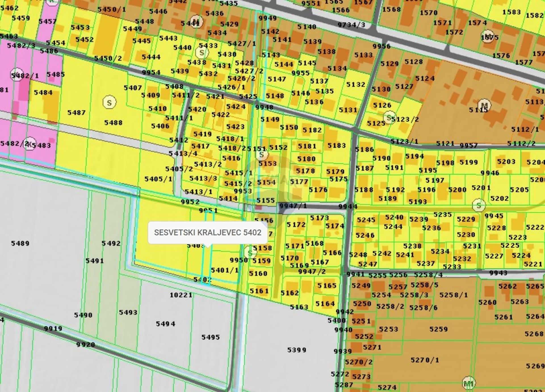545x392 pixels.
Task: Click parcel label 5401/1
Action: point(225,270)
